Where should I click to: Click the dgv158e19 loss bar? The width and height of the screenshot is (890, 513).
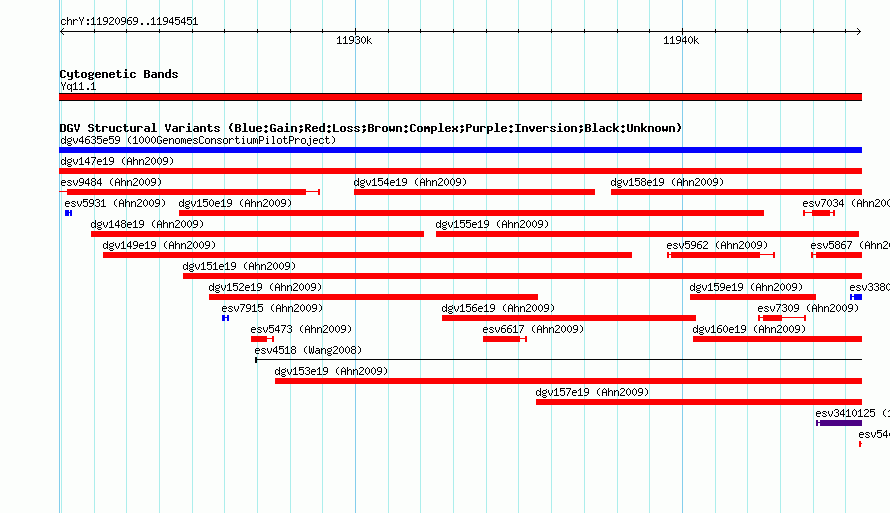click(x=736, y=192)
